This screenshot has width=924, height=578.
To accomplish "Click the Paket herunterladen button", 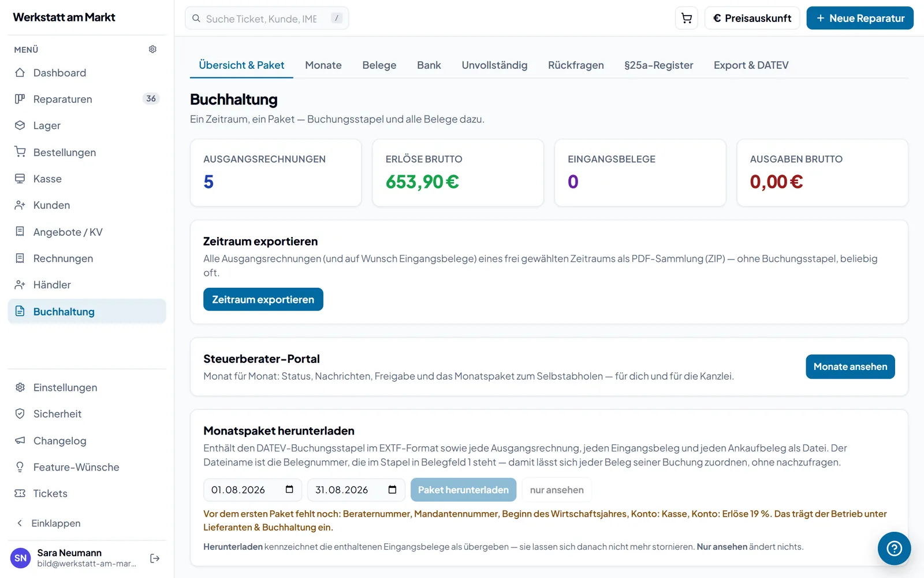I will click(x=463, y=490).
